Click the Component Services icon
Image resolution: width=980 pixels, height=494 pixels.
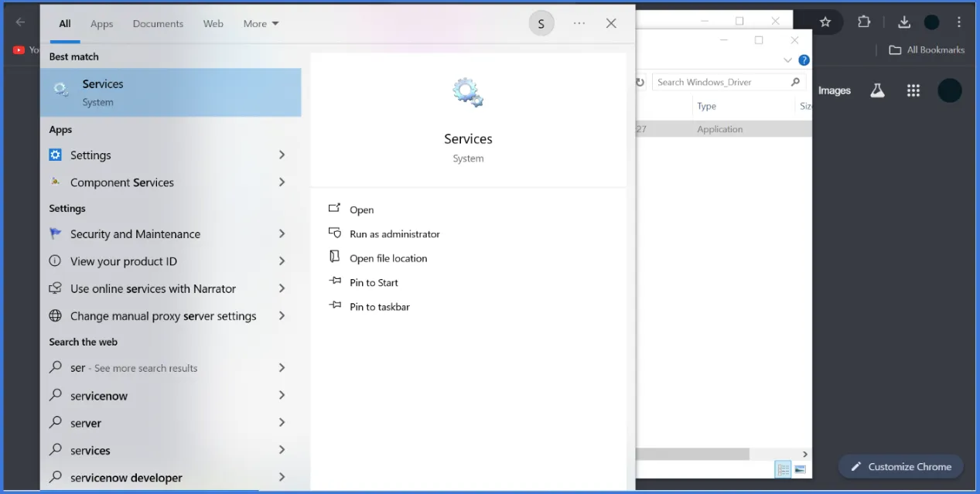(55, 182)
